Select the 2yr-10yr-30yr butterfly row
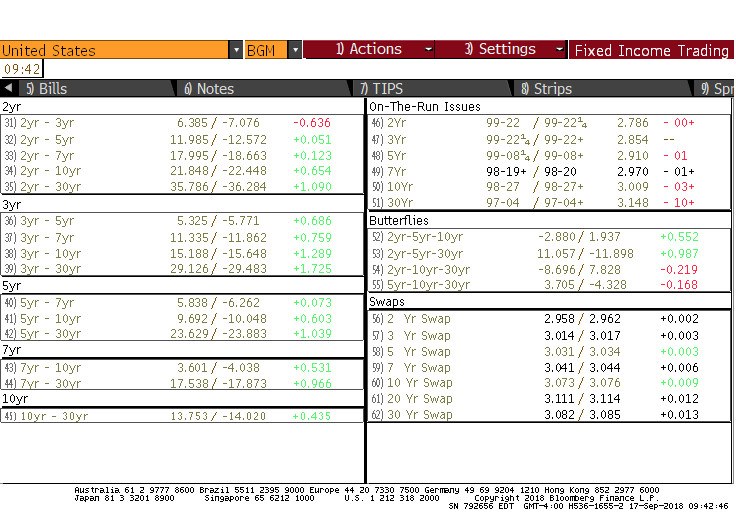The height and width of the screenshot is (529, 736). (549, 269)
